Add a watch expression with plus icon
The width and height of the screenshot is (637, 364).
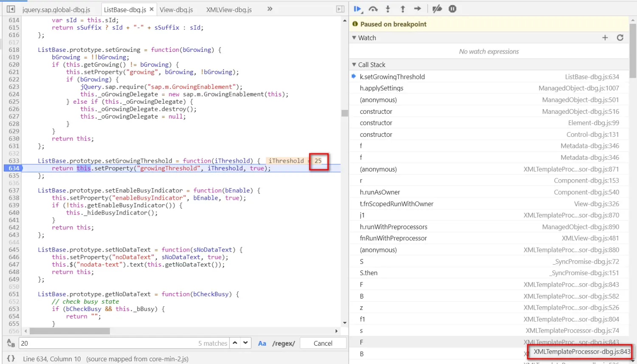tap(605, 38)
